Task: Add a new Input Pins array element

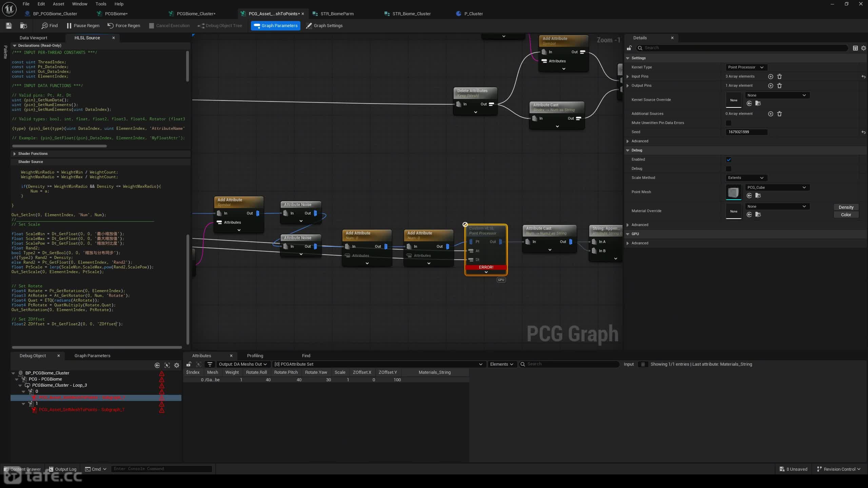Action: (x=770, y=77)
